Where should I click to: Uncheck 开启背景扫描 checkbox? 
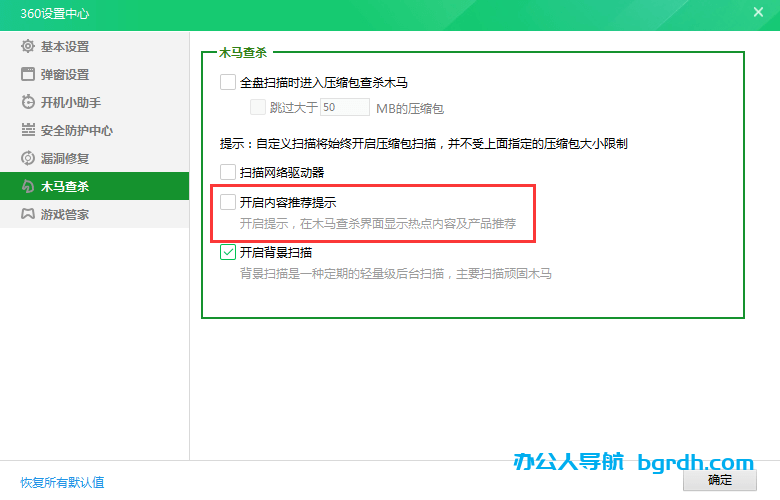228,252
